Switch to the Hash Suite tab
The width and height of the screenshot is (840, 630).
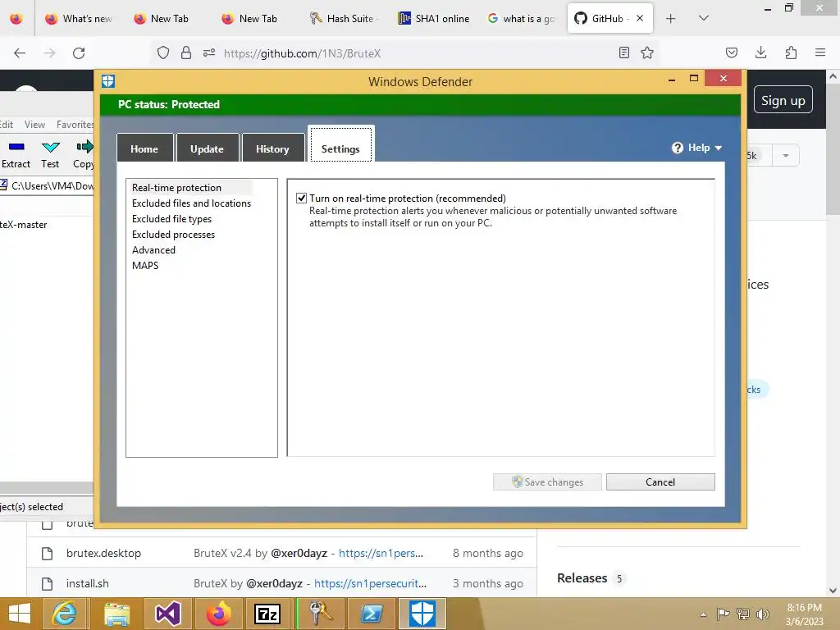coord(343,18)
